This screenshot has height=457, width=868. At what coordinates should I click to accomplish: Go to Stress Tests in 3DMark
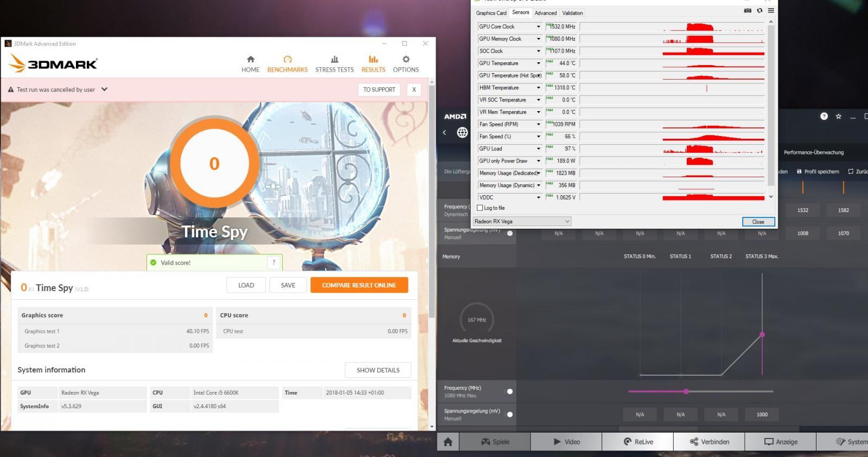tap(334, 64)
